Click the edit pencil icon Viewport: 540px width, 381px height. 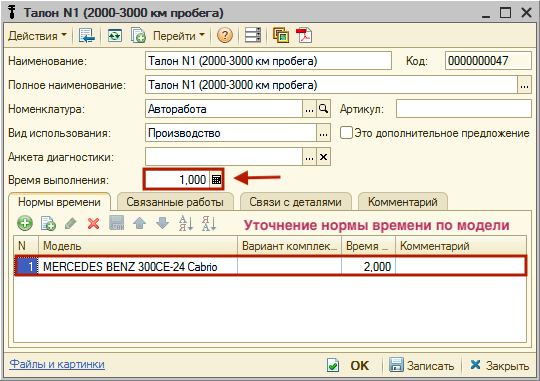pos(71,223)
